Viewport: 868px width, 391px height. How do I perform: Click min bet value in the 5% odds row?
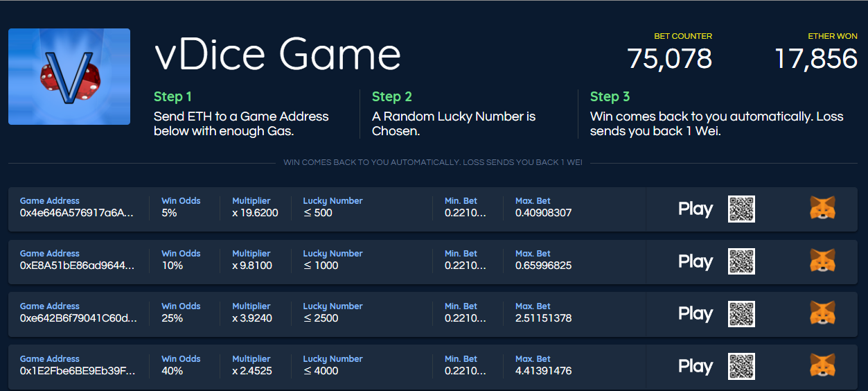(466, 213)
